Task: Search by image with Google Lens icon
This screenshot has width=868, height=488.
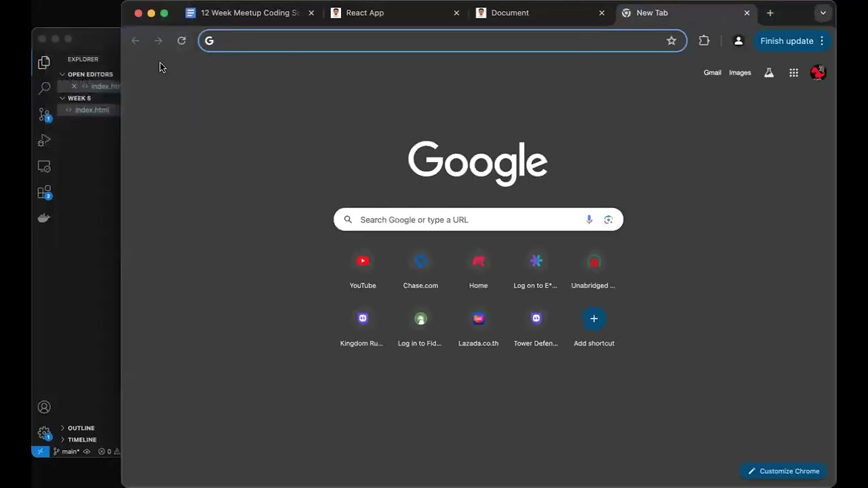Action: 608,220
